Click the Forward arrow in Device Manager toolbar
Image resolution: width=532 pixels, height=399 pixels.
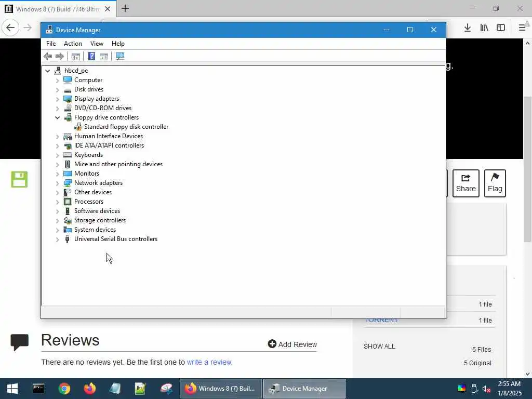(x=60, y=56)
